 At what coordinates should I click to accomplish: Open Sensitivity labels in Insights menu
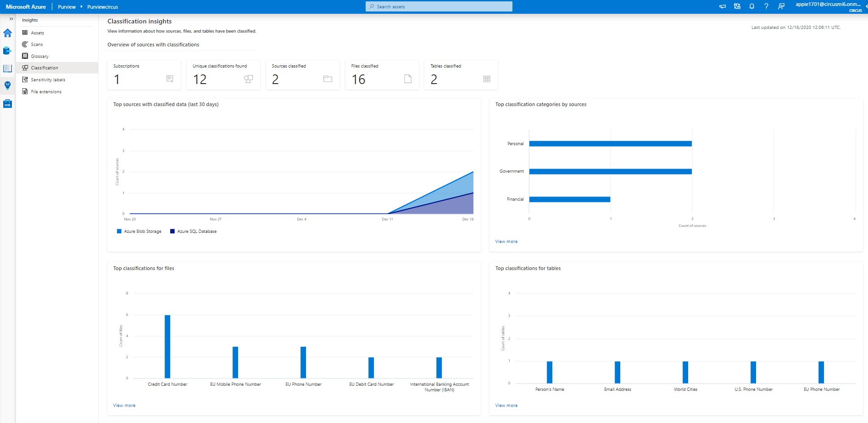[48, 80]
